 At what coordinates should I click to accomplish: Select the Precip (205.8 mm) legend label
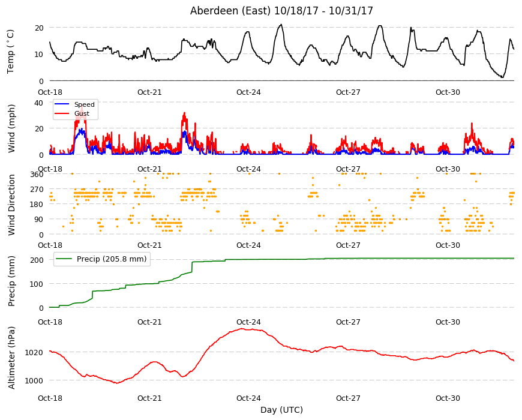pos(112,259)
